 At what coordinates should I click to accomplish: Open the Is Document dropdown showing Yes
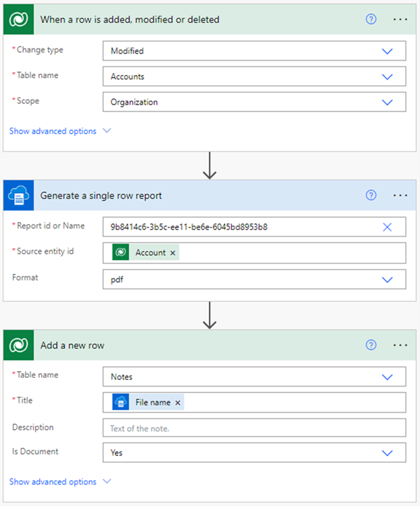[x=254, y=453]
